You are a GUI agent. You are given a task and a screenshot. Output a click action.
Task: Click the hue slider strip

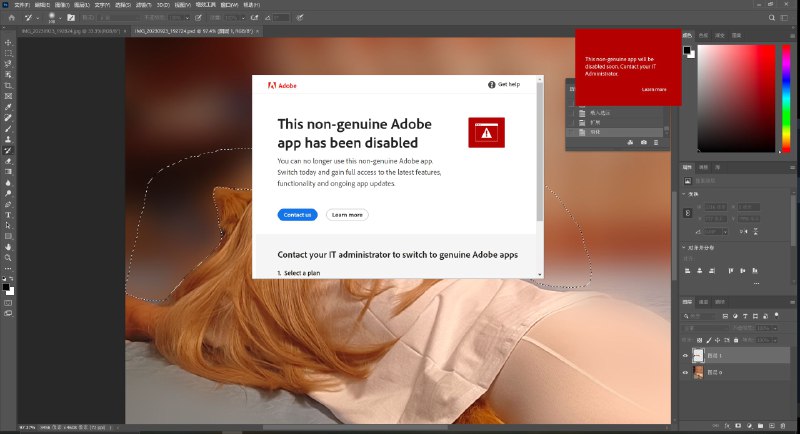point(786,98)
